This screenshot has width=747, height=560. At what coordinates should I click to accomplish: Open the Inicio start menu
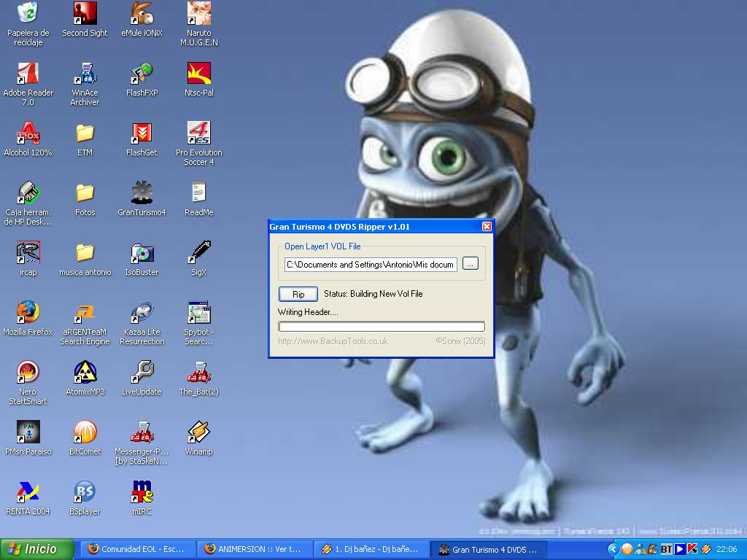37,549
